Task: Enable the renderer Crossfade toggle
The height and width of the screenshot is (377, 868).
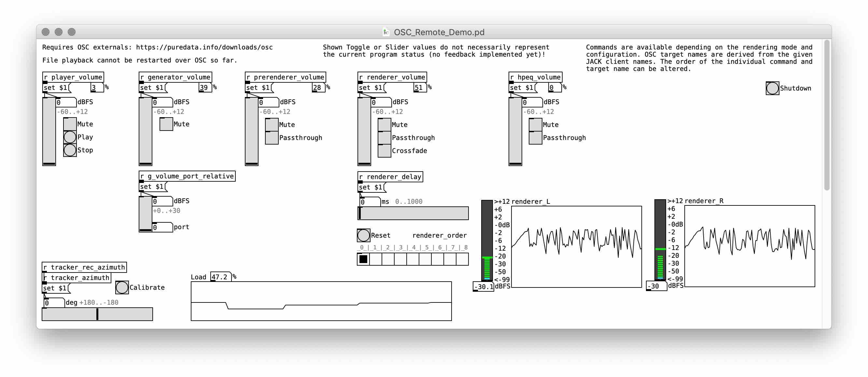Action: pyautogui.click(x=384, y=151)
